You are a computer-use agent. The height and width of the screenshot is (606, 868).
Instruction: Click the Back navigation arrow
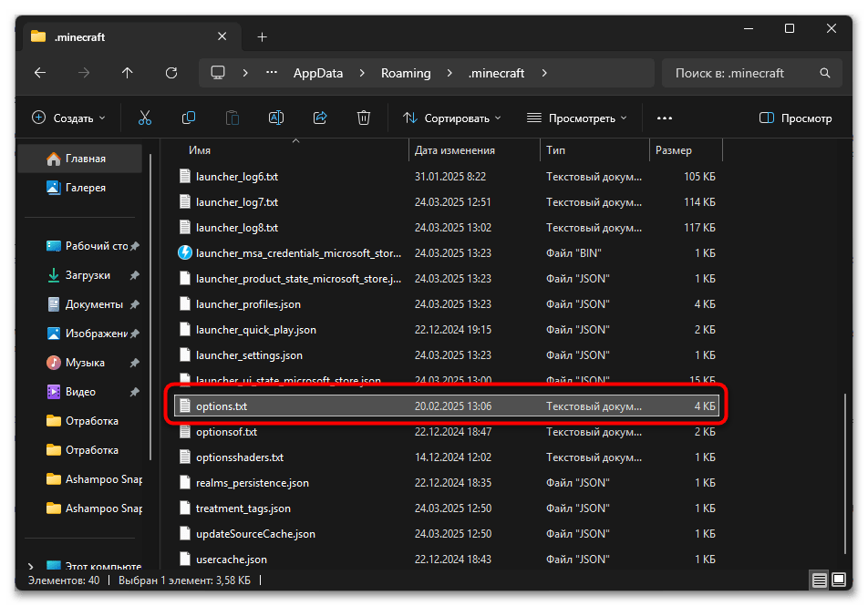pos(40,73)
